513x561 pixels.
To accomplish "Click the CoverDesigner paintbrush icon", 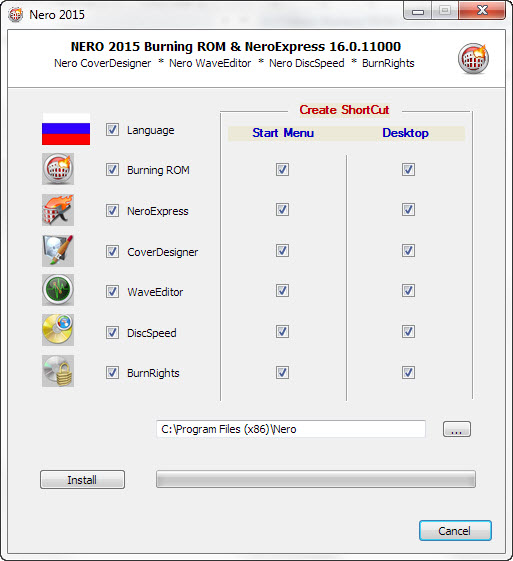I will 58,251.
